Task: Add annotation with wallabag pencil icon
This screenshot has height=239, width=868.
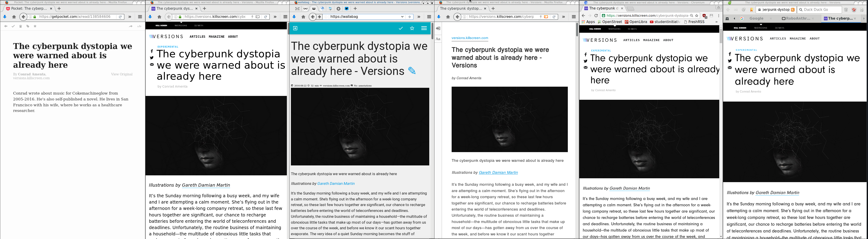Action: point(412,71)
